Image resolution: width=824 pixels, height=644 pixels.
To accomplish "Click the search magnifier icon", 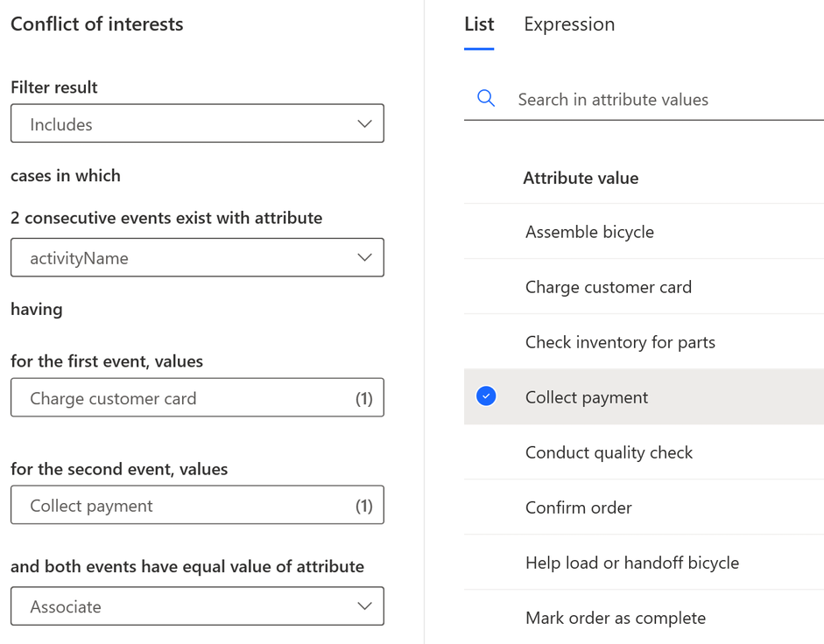I will click(x=486, y=99).
